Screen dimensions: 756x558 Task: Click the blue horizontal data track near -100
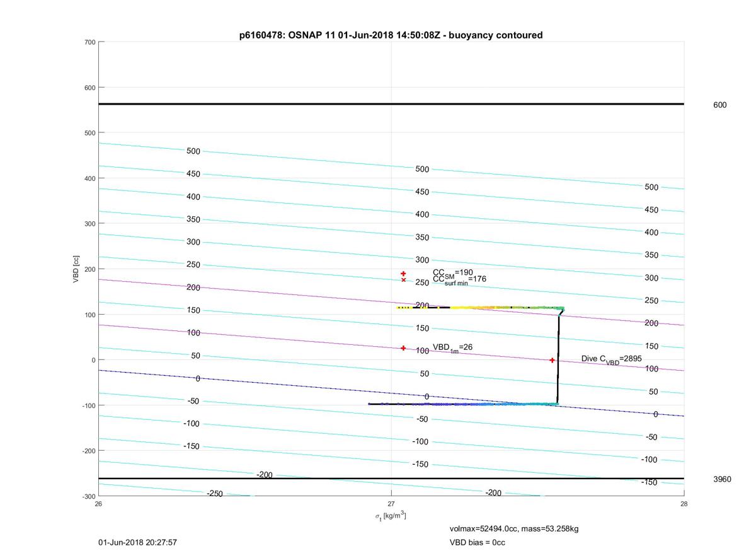(x=463, y=404)
